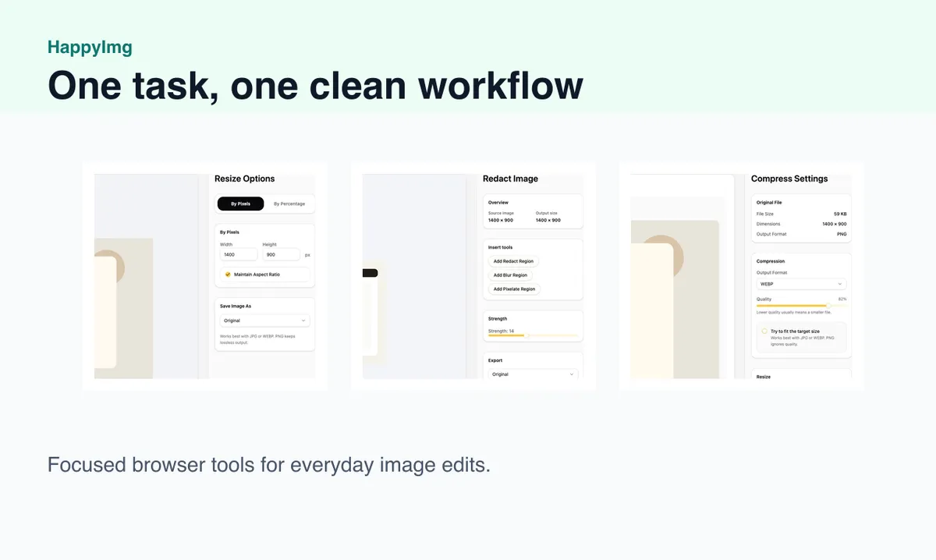Click the dark label in the Redact preview
Viewport: 936px width, 560px height.
[370, 273]
